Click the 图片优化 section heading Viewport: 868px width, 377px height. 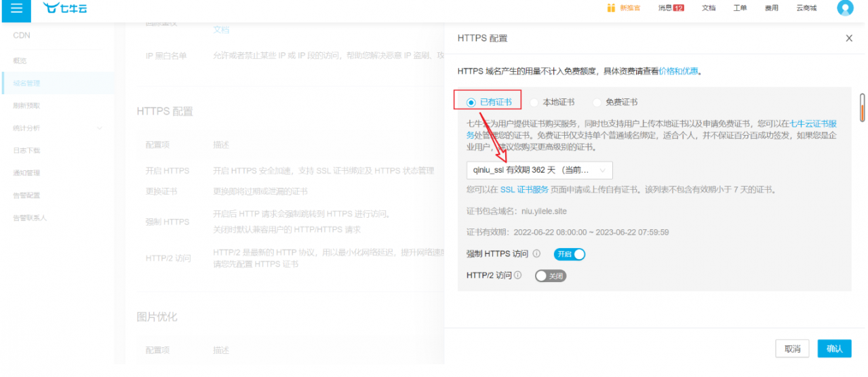pyautogui.click(x=157, y=317)
